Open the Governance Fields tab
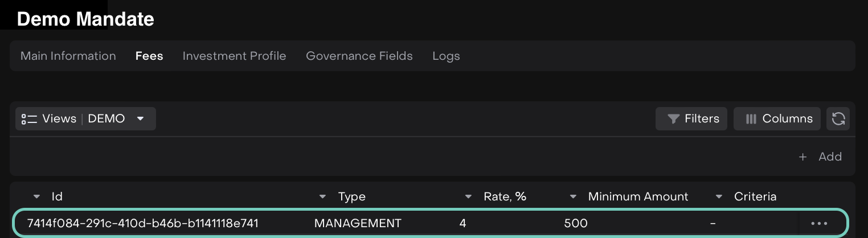 coord(359,56)
